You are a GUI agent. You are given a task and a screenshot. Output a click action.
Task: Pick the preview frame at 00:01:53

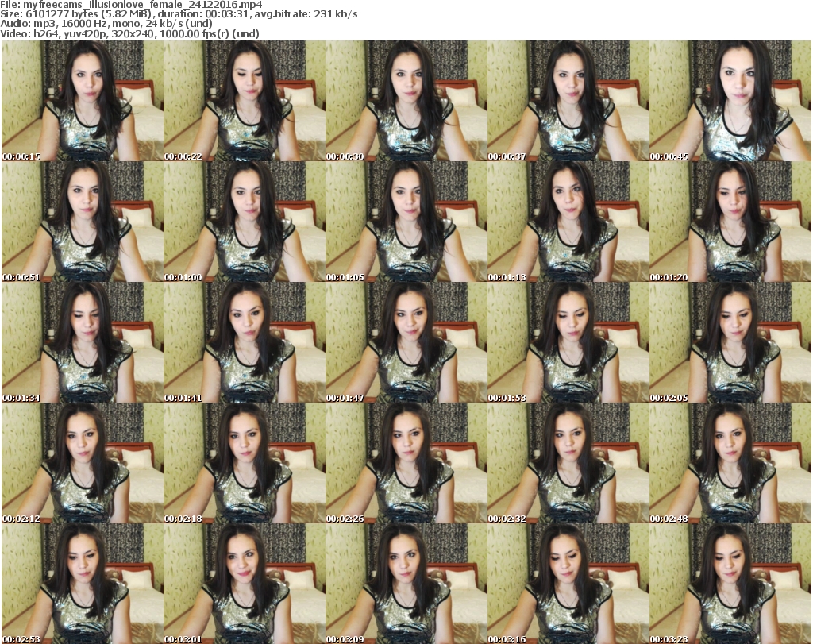pyautogui.click(x=568, y=342)
